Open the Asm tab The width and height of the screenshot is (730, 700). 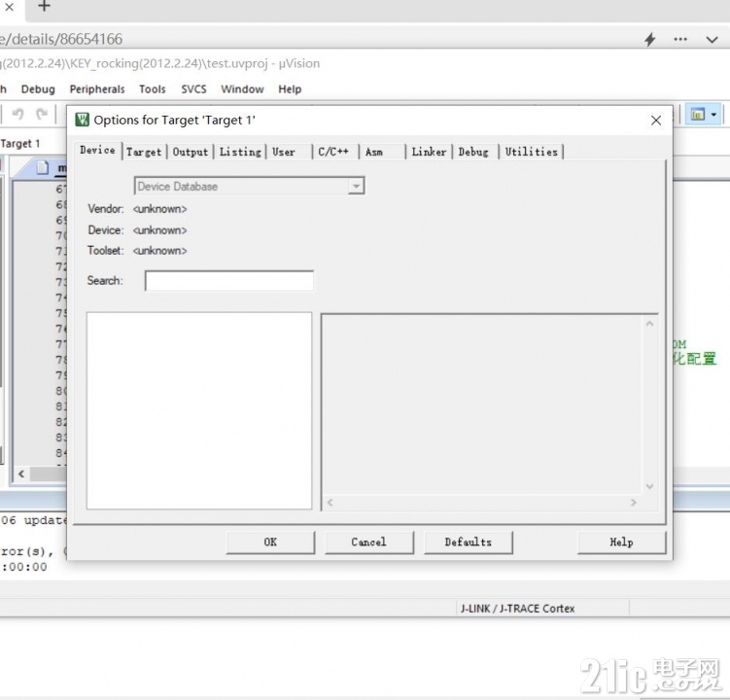click(374, 152)
